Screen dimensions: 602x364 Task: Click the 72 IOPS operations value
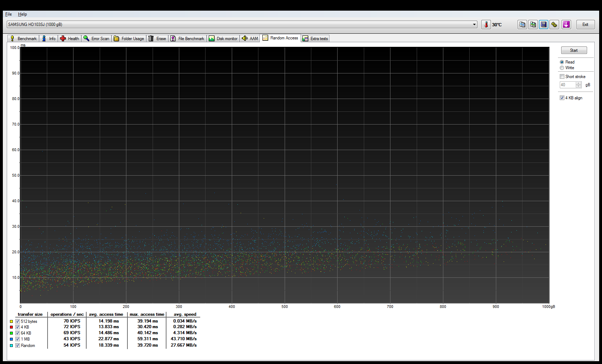coord(72,327)
